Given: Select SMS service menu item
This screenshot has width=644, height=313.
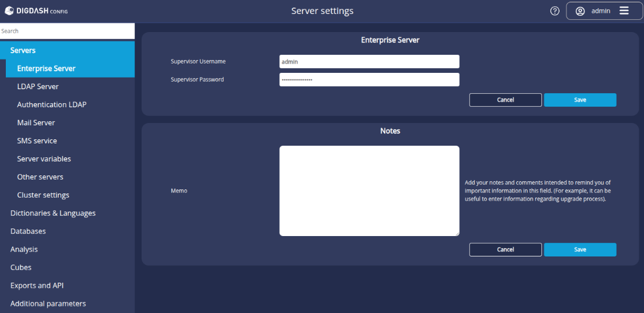Looking at the screenshot, I should click(x=37, y=141).
